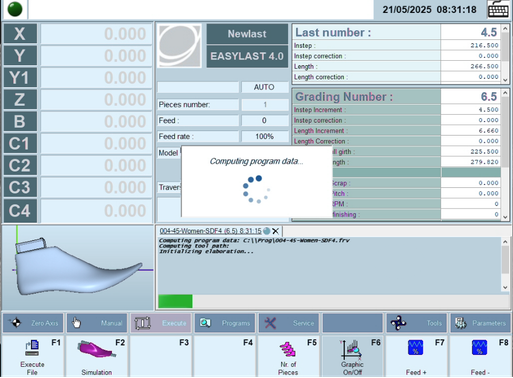Click the Execute File F1 icon
The height and width of the screenshot is (378, 513).
[x=32, y=356]
